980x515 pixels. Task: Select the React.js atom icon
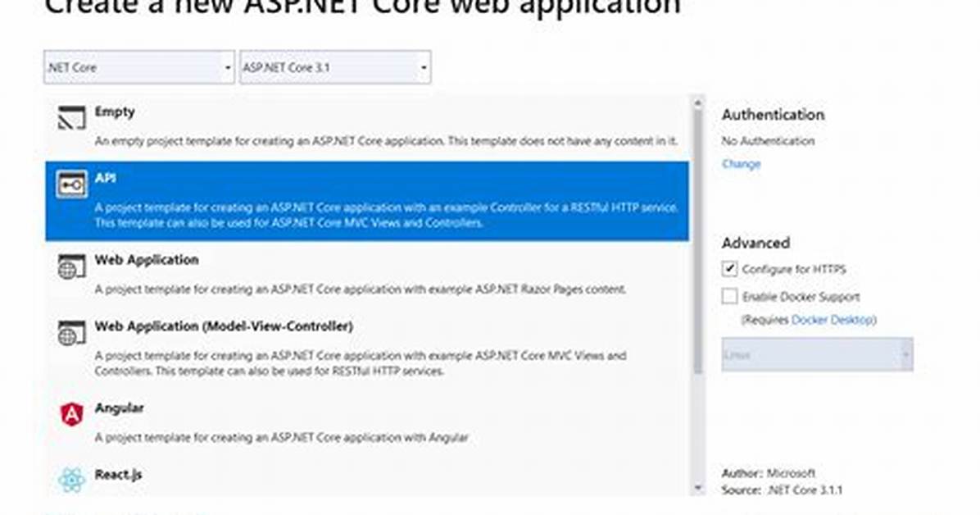71,480
